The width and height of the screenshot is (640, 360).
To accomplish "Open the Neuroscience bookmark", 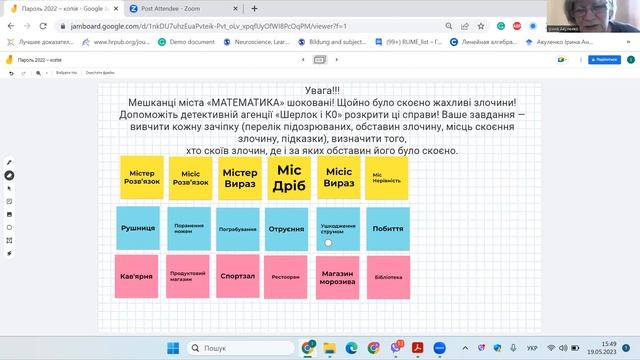I will 257,42.
